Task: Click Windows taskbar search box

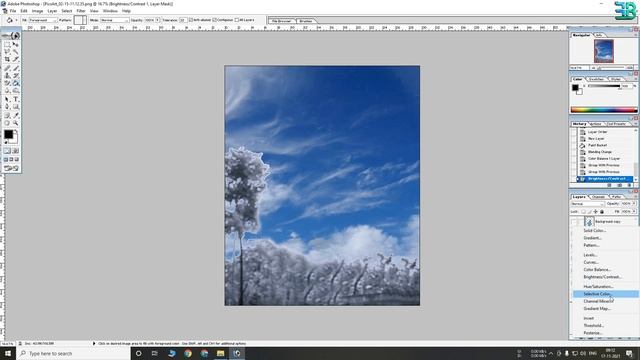Action: click(x=74, y=353)
